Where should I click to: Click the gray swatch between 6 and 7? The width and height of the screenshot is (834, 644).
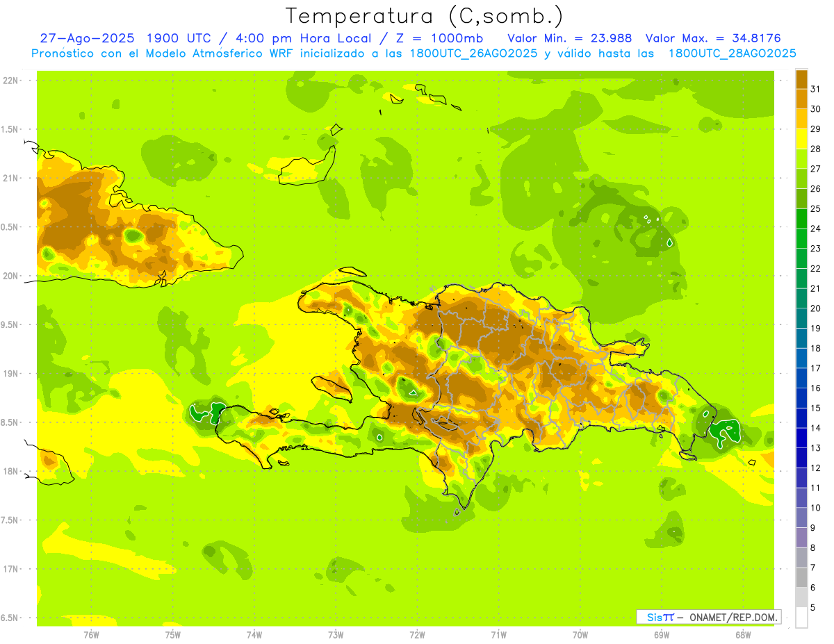801,577
